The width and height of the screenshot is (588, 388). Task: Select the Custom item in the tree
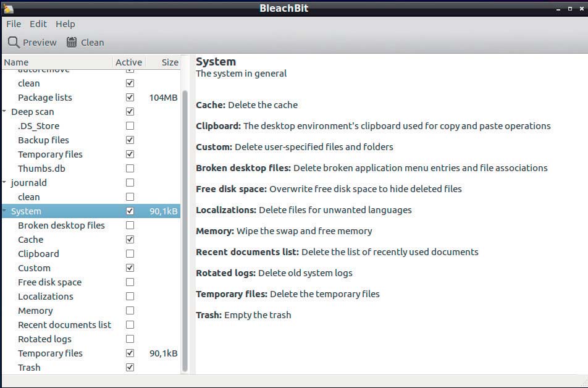[34, 268]
